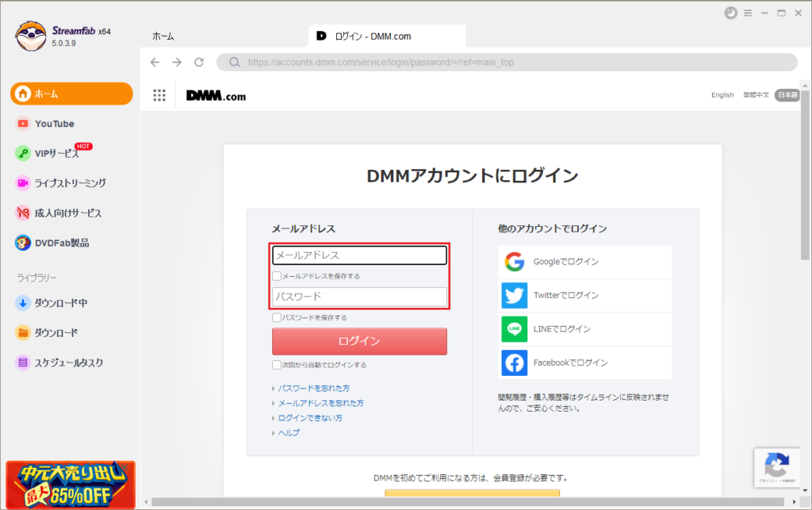Log in with Google
Image resolution: width=812 pixels, height=510 pixels.
pyautogui.click(x=585, y=262)
